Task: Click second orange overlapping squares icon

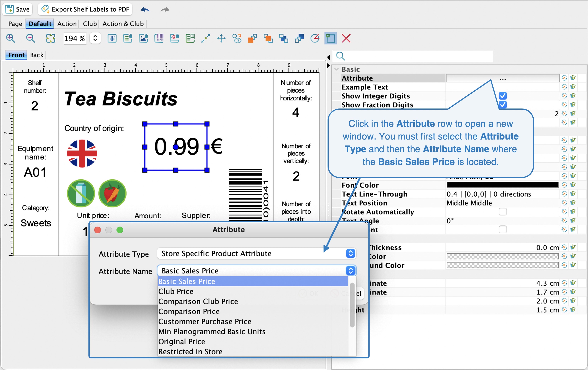Action: (x=268, y=38)
